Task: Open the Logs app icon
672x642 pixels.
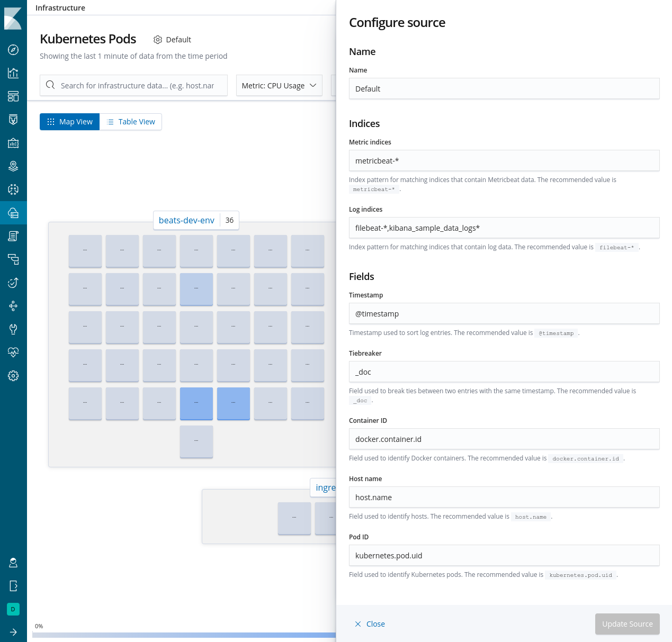Action: (x=13, y=236)
